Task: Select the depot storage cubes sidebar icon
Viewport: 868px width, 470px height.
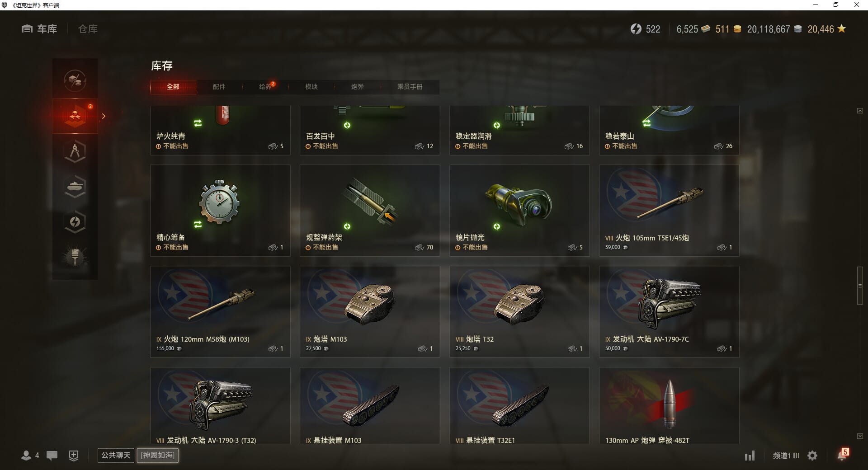Action: click(75, 116)
